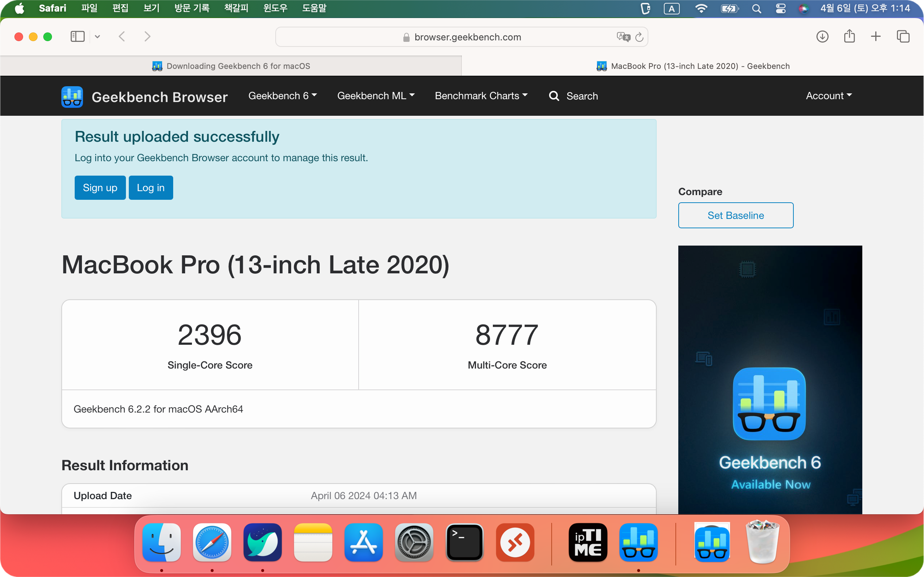Click the date and time in menu bar

(865, 8)
